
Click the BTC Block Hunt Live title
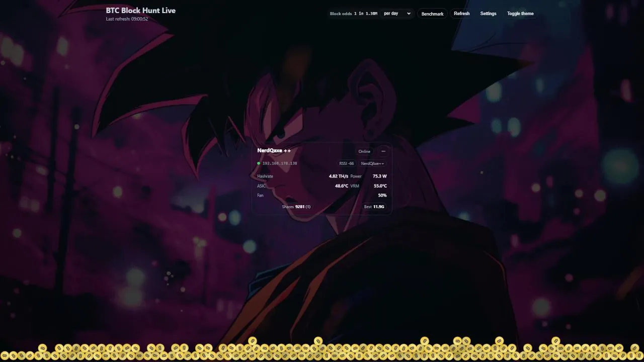(141, 10)
